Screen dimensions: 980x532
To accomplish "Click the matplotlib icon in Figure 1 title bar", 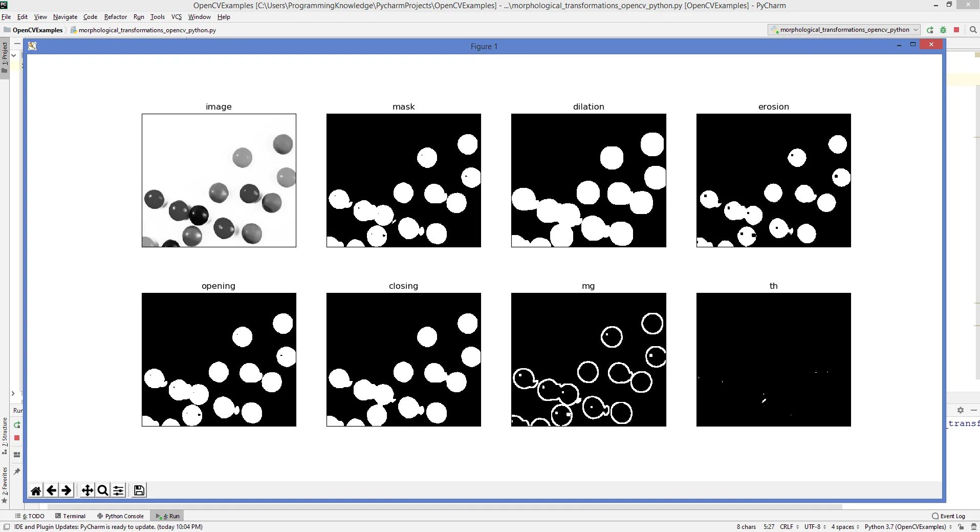I will 32,46.
